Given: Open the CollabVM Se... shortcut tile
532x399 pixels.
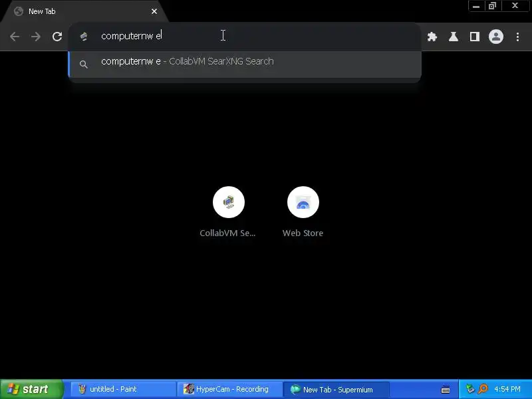Looking at the screenshot, I should [228, 202].
